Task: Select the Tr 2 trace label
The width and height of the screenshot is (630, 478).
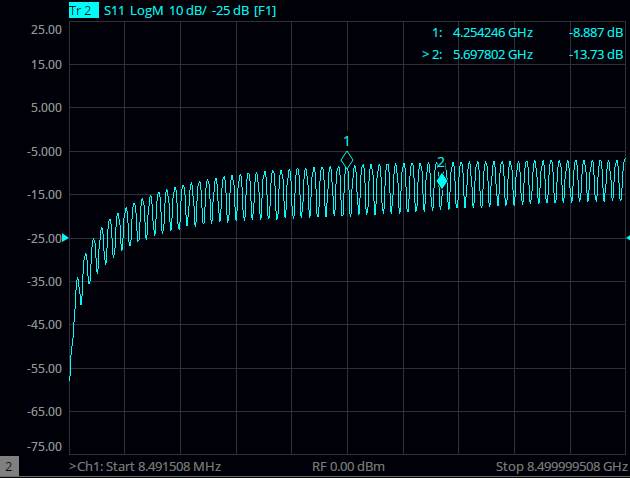Action: pos(84,10)
